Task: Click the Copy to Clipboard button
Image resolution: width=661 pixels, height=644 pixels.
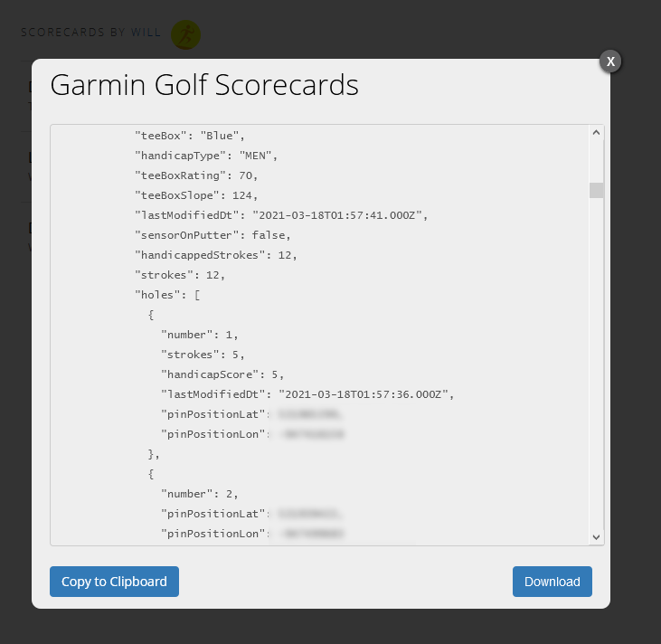Action: pyautogui.click(x=114, y=582)
